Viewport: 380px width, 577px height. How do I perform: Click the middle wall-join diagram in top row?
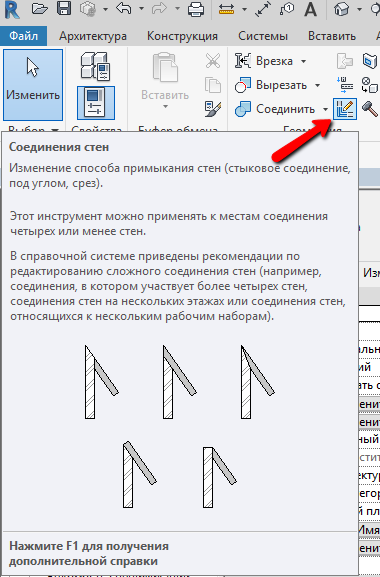tap(180, 382)
